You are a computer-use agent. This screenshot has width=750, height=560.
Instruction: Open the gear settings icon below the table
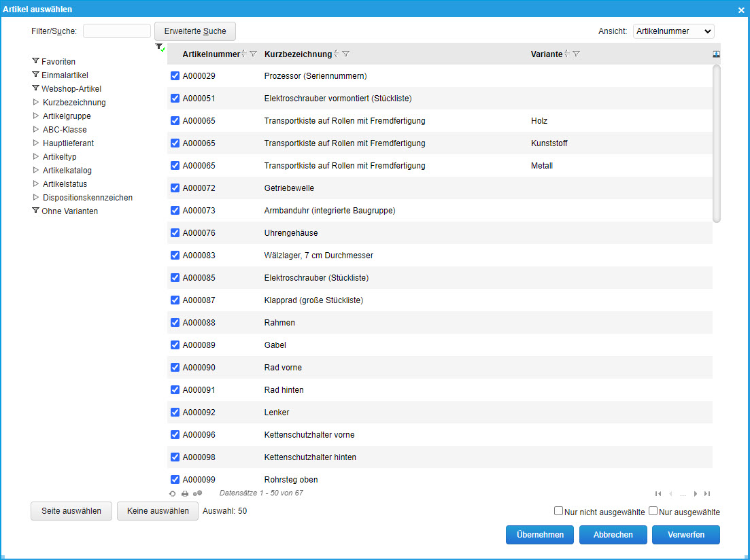tap(198, 493)
